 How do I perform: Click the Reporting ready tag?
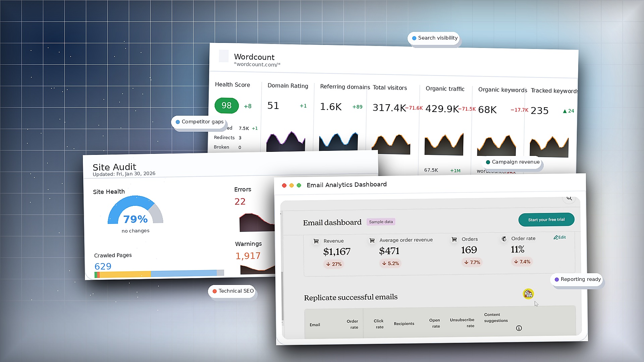(x=577, y=279)
